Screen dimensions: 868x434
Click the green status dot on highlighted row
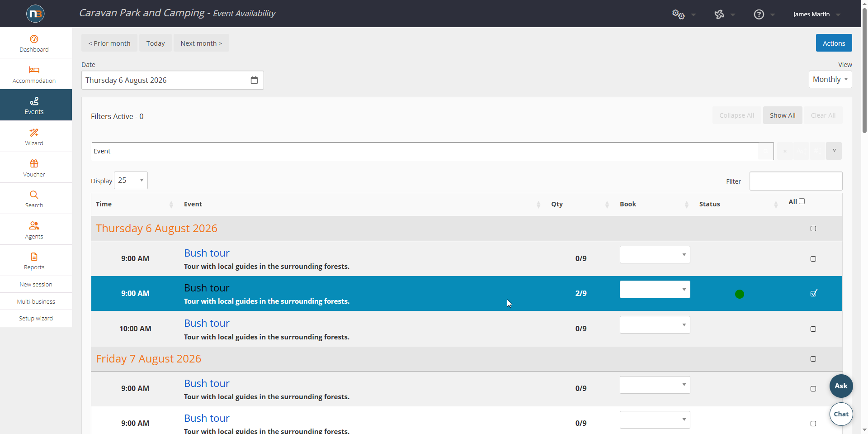click(740, 294)
